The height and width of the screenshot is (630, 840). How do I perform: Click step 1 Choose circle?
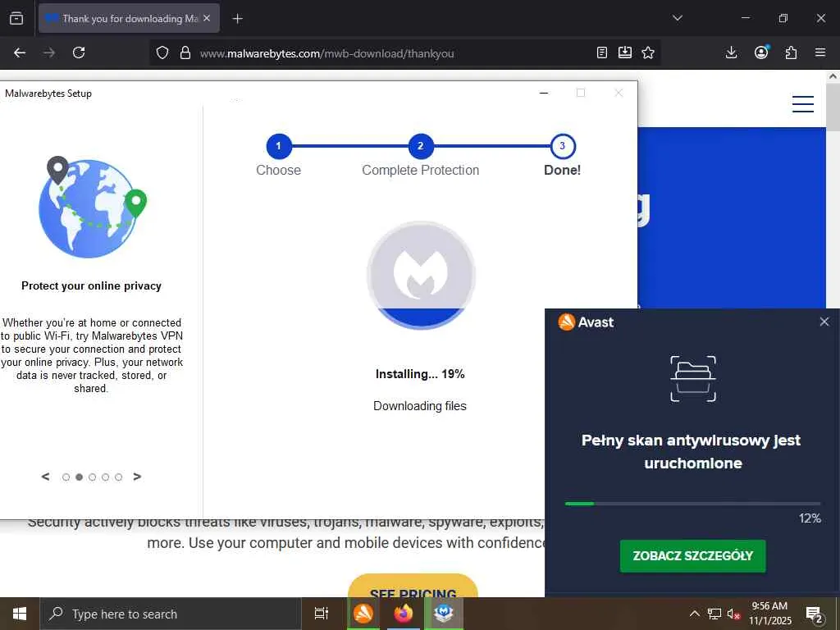pyautogui.click(x=279, y=146)
